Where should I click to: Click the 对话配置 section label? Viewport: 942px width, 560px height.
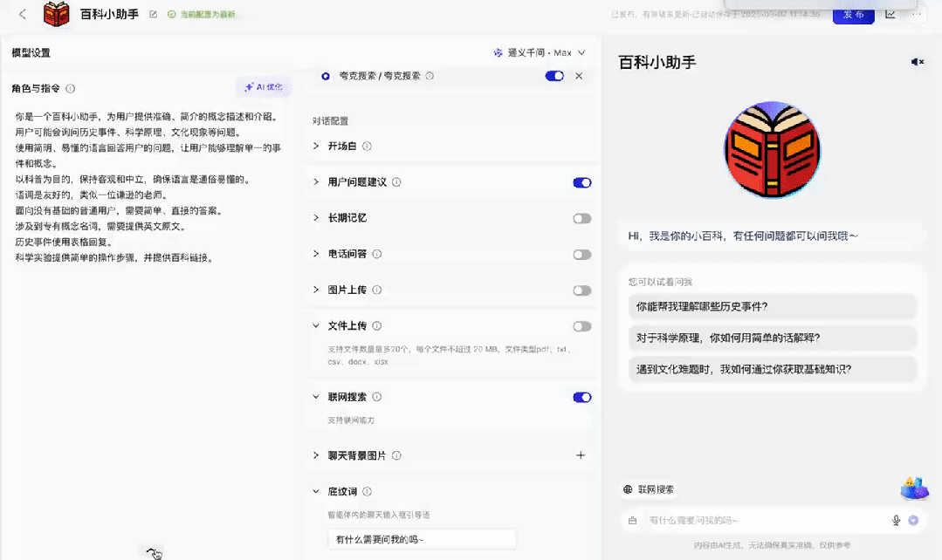pyautogui.click(x=330, y=120)
